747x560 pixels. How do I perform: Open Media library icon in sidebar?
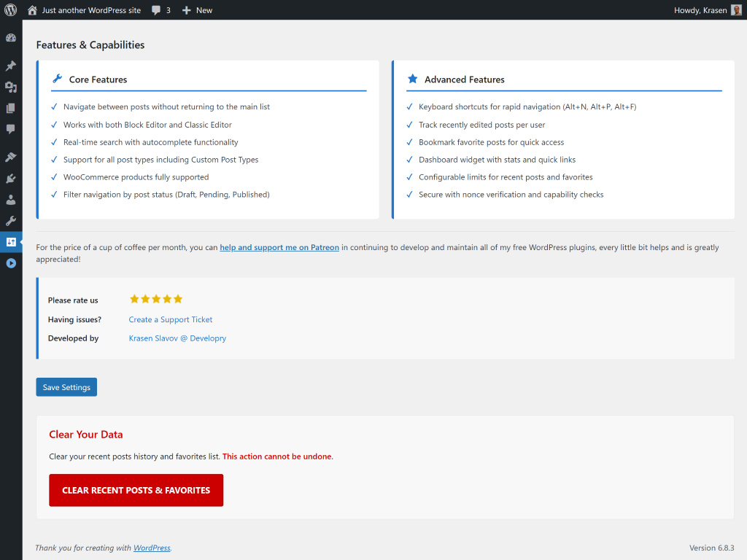(11, 87)
